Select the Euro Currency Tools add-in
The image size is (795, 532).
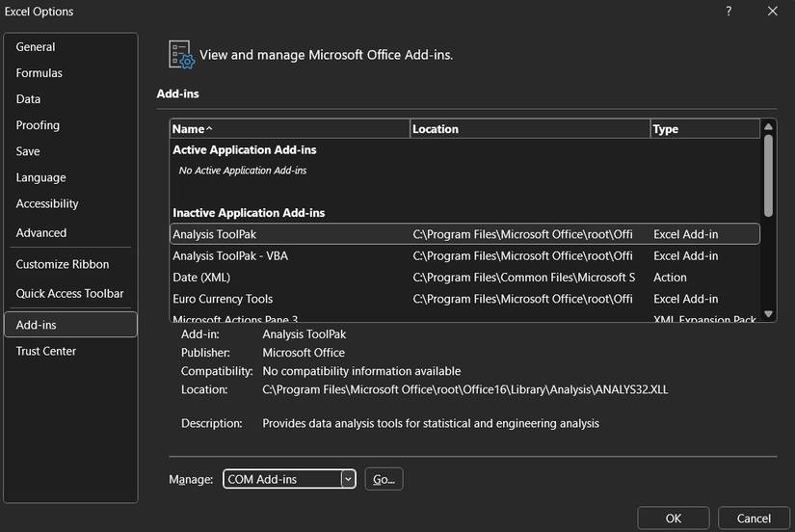click(223, 299)
